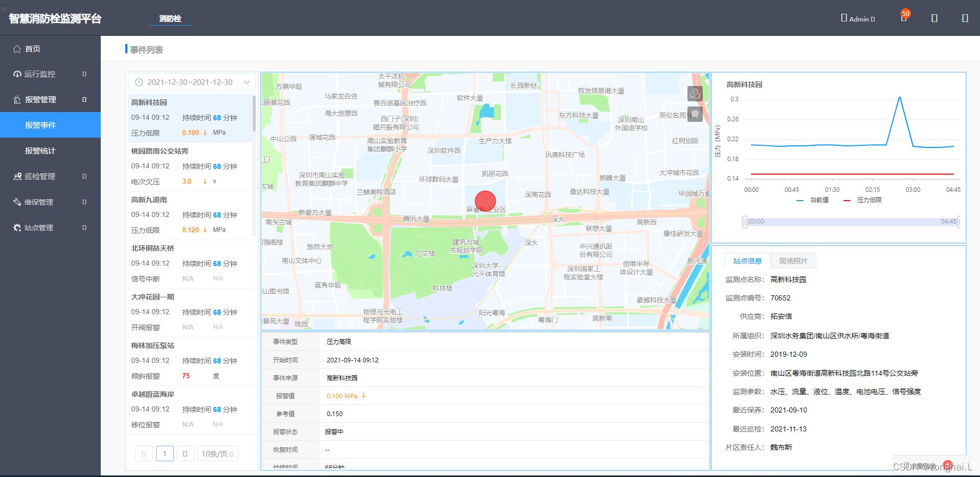Open the date range picker 2021-12-30~2021-12-30
Image resolution: width=980 pixels, height=477 pixels.
(191, 82)
